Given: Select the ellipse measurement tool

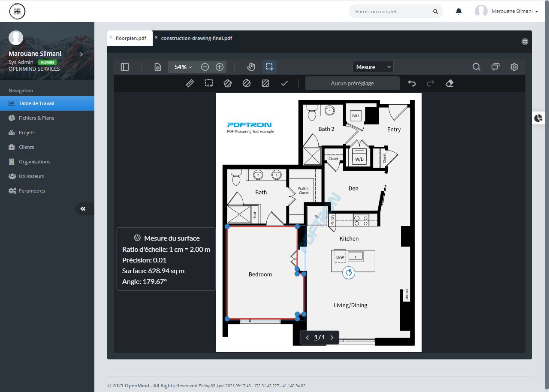Looking at the screenshot, I should coord(247,83).
